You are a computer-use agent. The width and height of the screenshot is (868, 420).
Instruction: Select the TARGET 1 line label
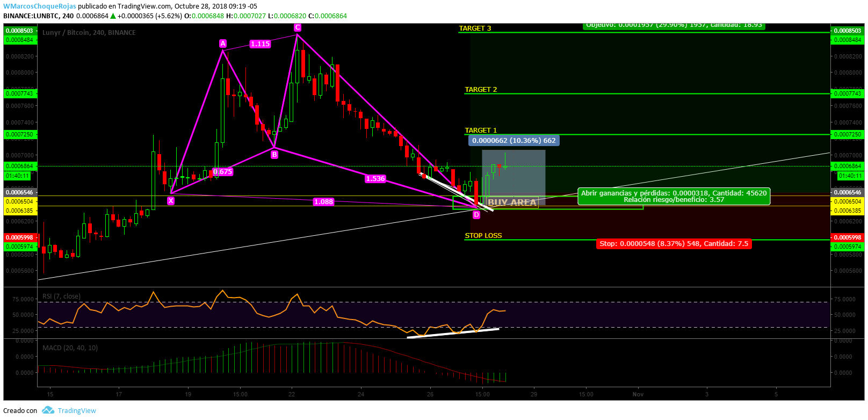click(x=481, y=131)
